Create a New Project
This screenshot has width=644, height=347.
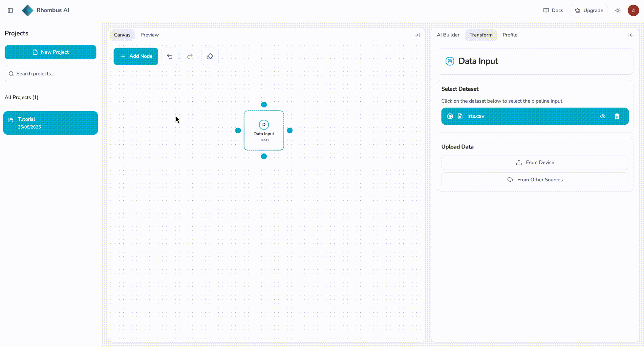pyautogui.click(x=51, y=52)
